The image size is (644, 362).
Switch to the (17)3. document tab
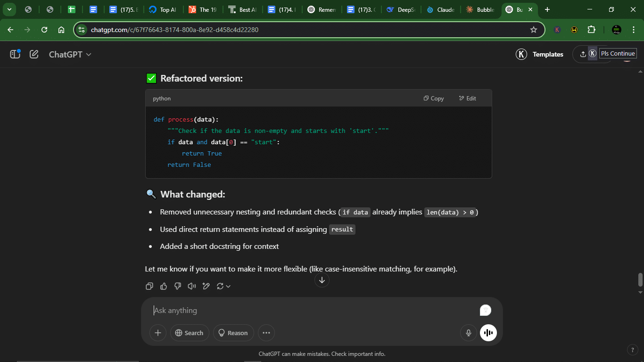tap(361, 9)
